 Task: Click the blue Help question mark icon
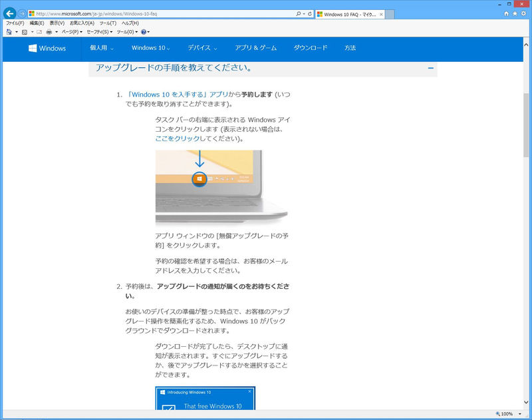coord(144,32)
